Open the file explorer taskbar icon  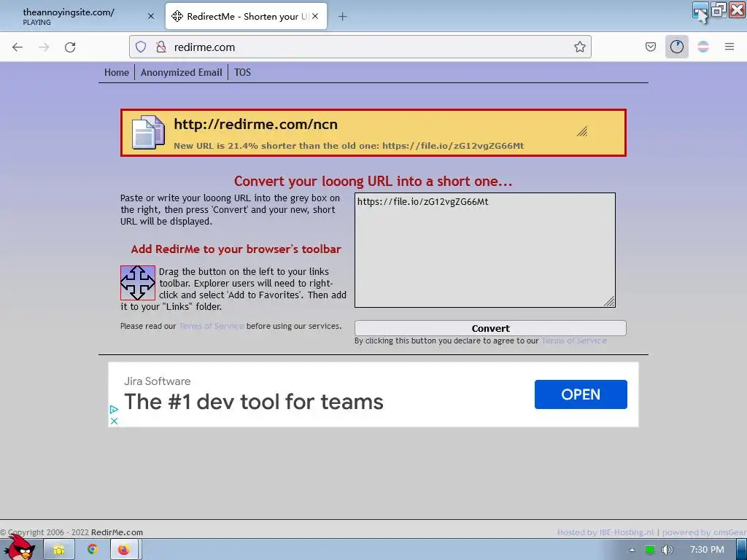click(x=59, y=550)
